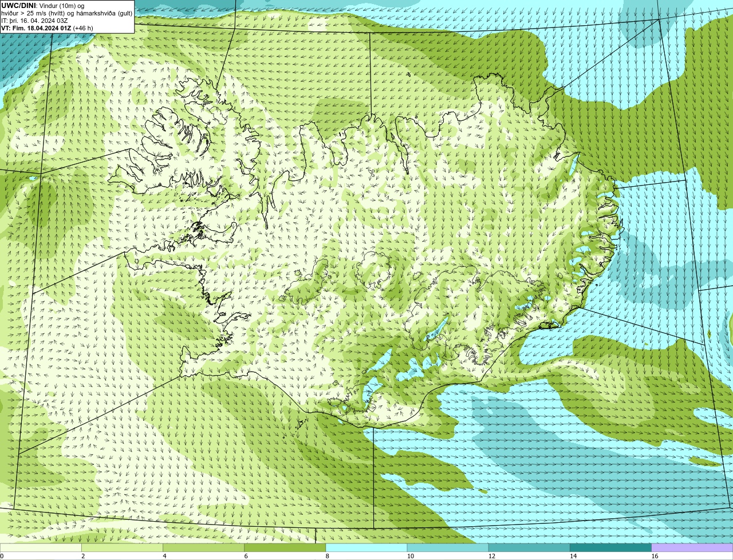Pick the 12–14 m/s teal legend swatch
This screenshot has width=733, height=560.
[529, 548]
